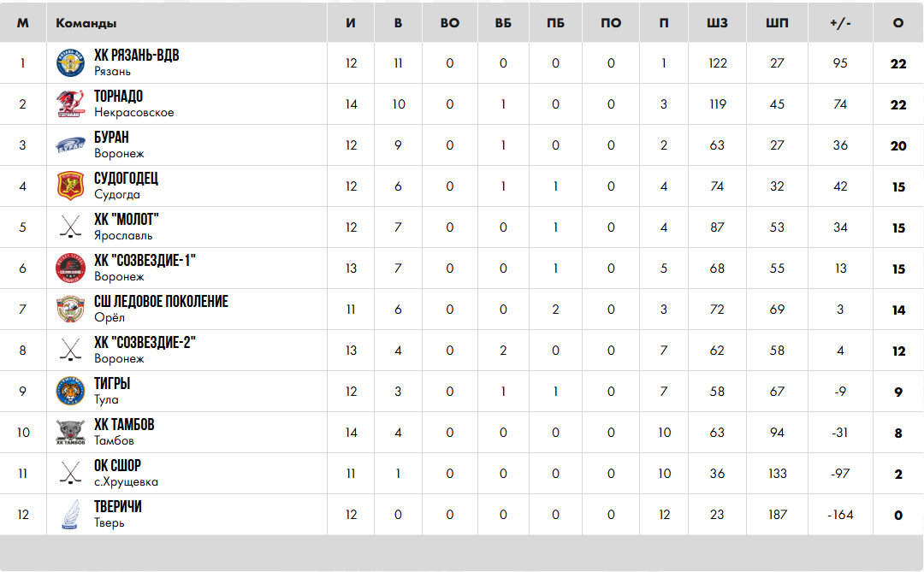Click the +/- column header
924x572 pixels.
point(840,23)
